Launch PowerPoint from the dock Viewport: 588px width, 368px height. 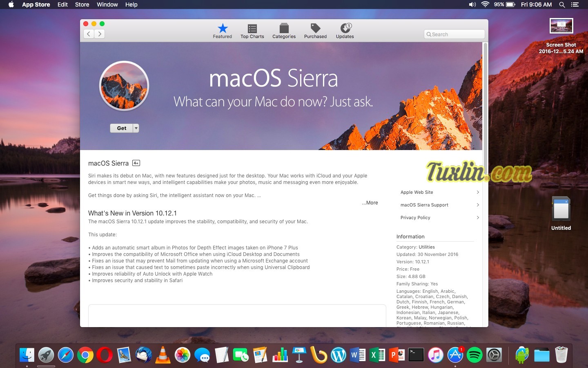tap(397, 355)
